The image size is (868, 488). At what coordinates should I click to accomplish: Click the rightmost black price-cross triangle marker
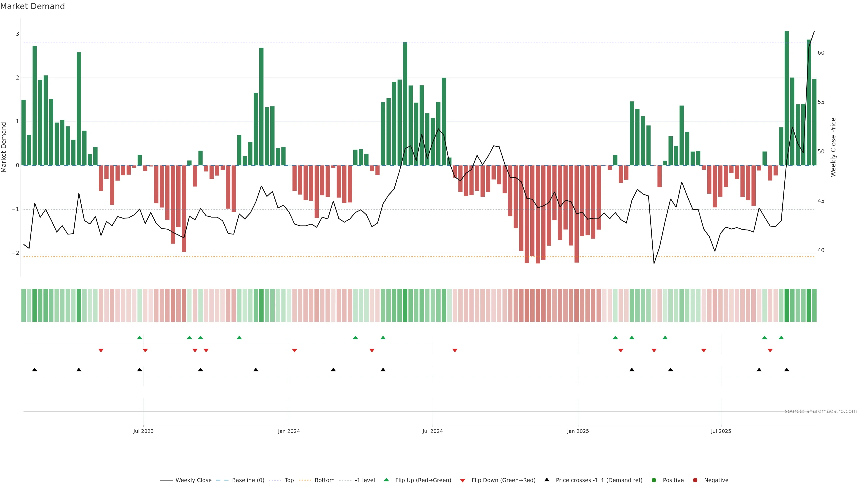[x=787, y=370]
